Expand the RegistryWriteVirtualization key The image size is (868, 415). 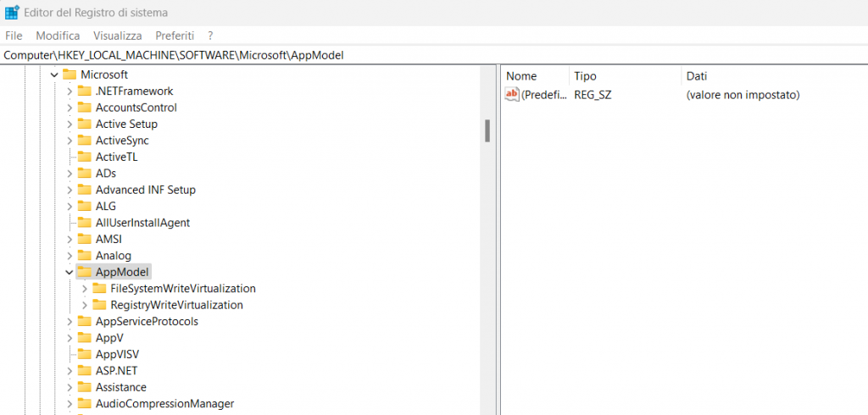[85, 305]
